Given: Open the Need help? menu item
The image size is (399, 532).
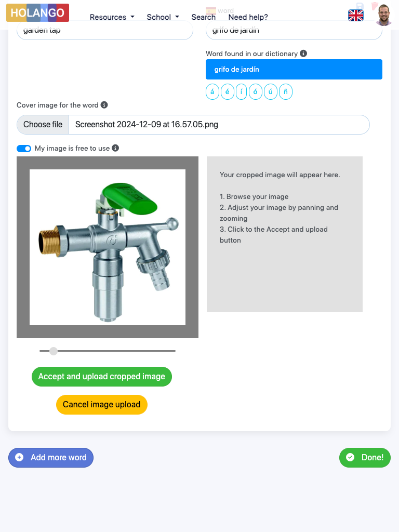Looking at the screenshot, I should coord(248,17).
